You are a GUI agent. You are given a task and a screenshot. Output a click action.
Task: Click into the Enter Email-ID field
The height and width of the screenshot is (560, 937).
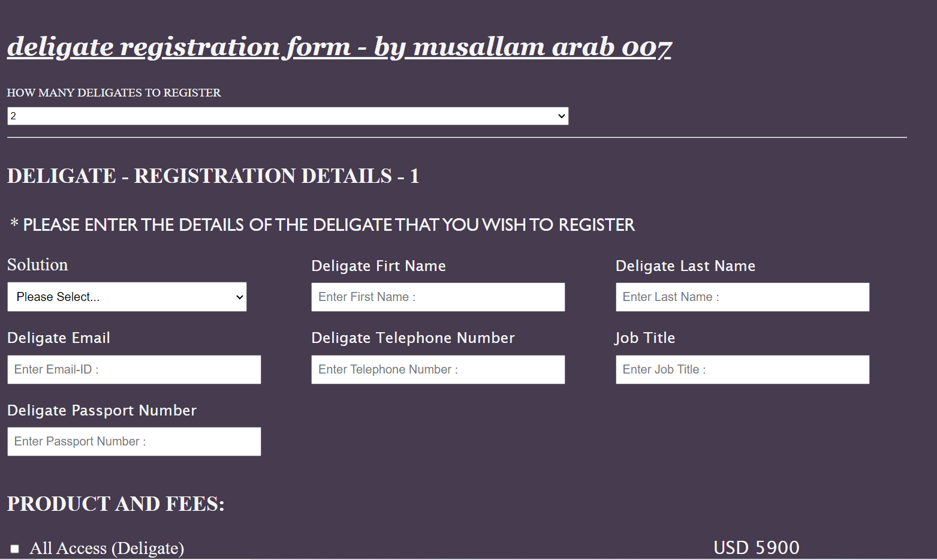pos(134,369)
